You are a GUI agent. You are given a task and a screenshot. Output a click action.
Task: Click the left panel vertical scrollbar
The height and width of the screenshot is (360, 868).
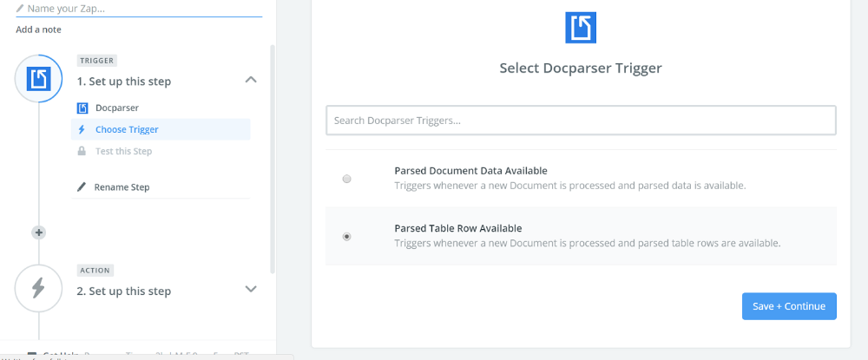pos(272,160)
